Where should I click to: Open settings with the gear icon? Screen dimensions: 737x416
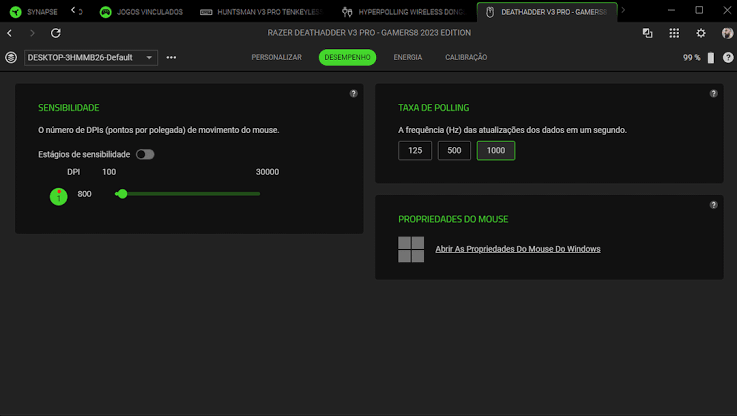(x=701, y=33)
